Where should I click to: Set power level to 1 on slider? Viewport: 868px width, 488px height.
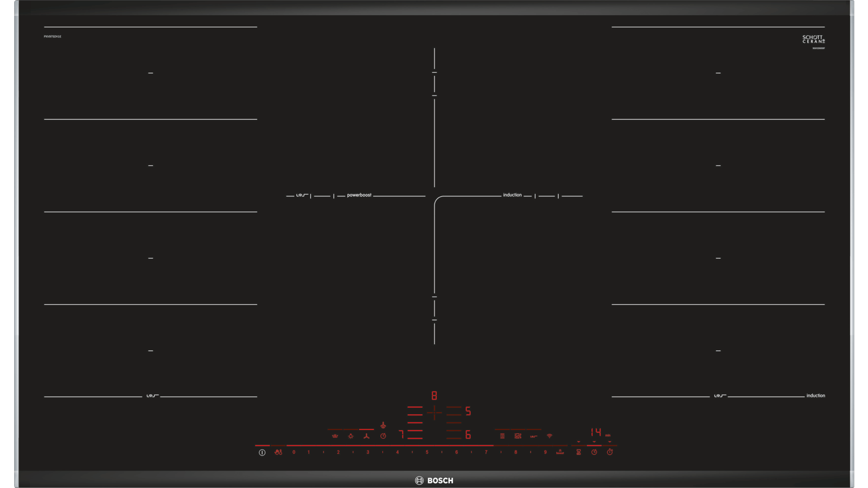309,452
